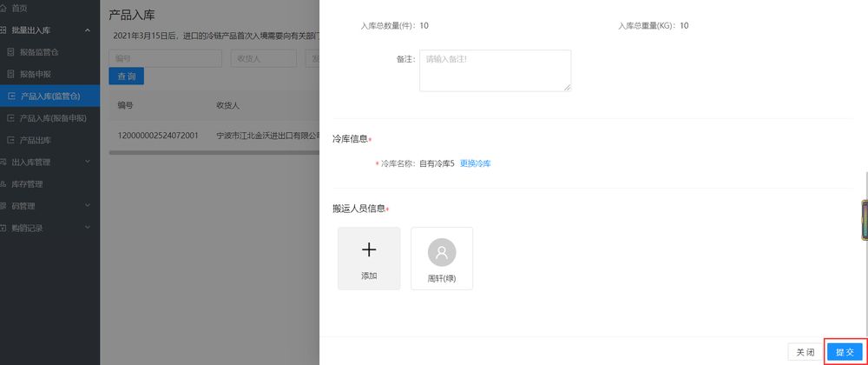Viewport: 868px width, 365px height.
Task: Click the 查询 search button
Action: coord(126,76)
